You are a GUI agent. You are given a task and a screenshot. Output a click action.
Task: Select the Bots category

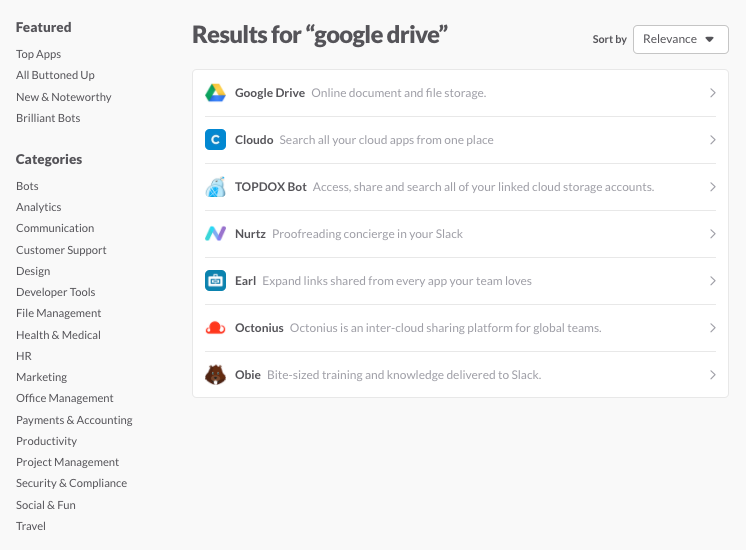pyautogui.click(x=27, y=186)
